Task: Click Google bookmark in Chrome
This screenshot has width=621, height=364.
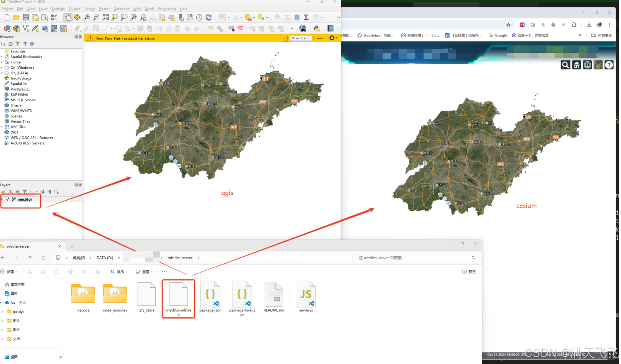Action: click(498, 36)
